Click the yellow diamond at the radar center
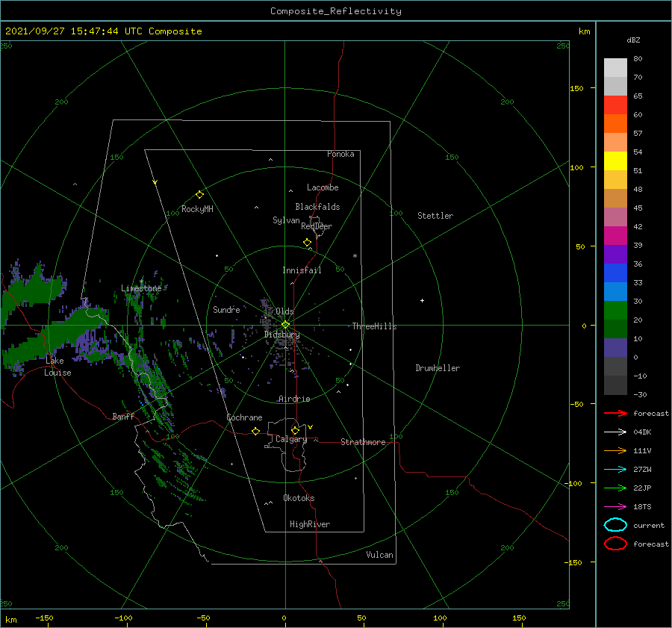Viewport: 672px width, 628px height. (285, 325)
